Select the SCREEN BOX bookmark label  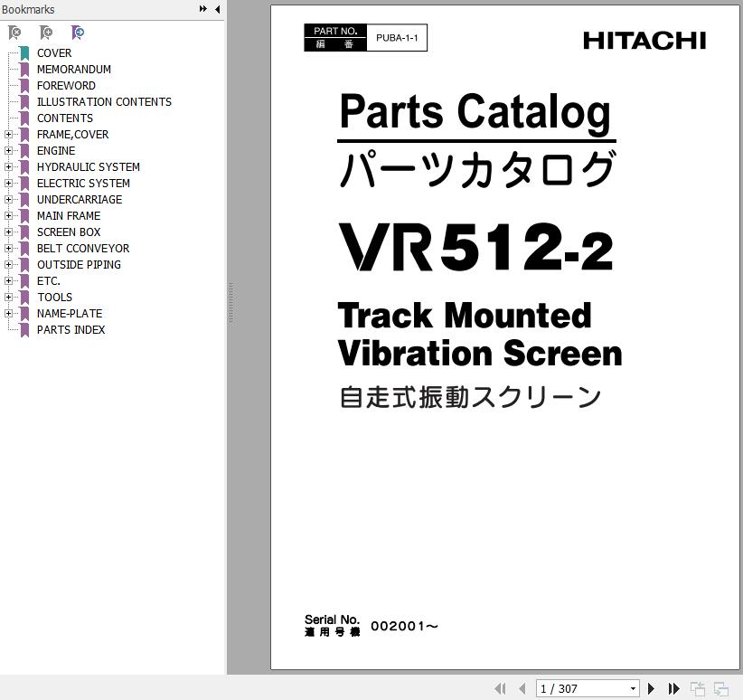pos(69,232)
